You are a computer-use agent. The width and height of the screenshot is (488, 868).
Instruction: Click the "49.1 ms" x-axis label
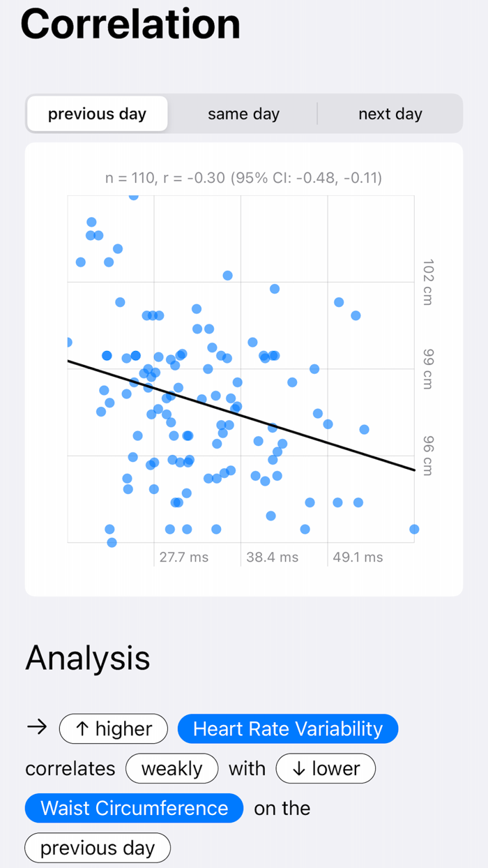(x=358, y=557)
